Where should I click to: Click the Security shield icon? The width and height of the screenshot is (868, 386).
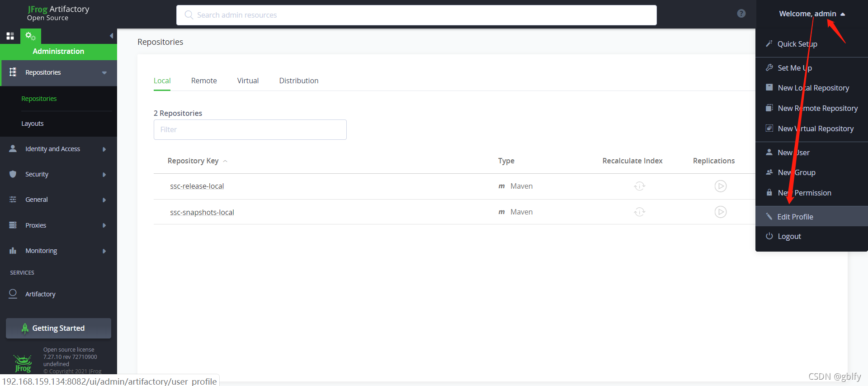coord(13,174)
